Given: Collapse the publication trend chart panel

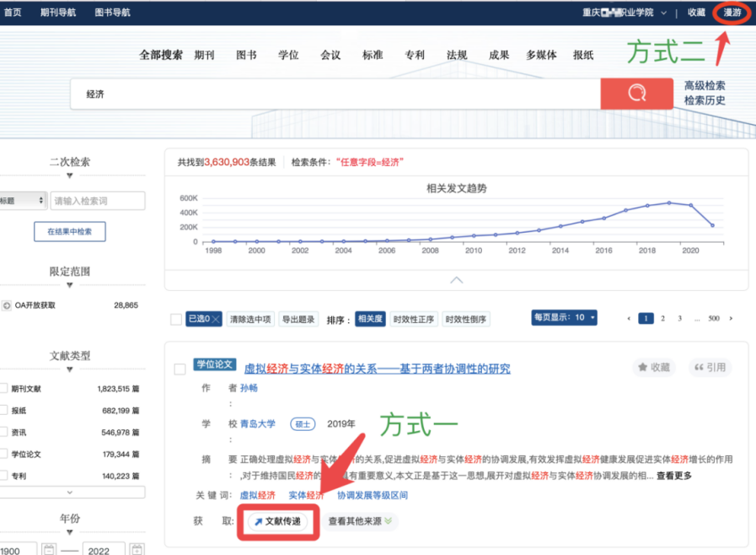Looking at the screenshot, I should pos(456,279).
